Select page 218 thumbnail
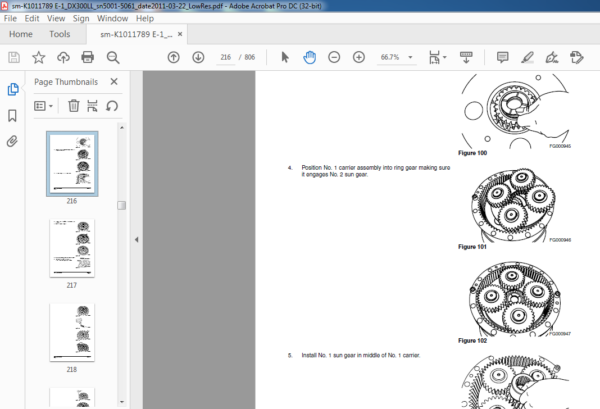Viewport: 600px width, 409px height. click(x=72, y=332)
